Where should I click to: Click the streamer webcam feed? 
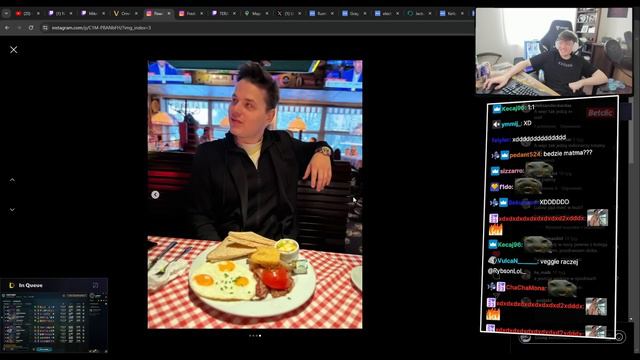click(x=554, y=51)
